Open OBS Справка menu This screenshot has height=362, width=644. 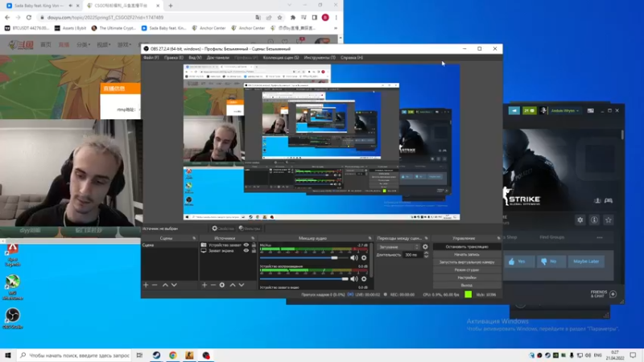click(x=352, y=58)
